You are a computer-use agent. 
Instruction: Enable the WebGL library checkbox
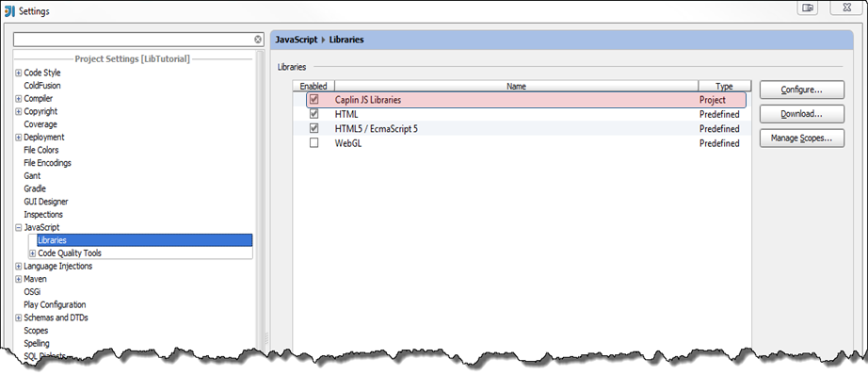tap(313, 143)
